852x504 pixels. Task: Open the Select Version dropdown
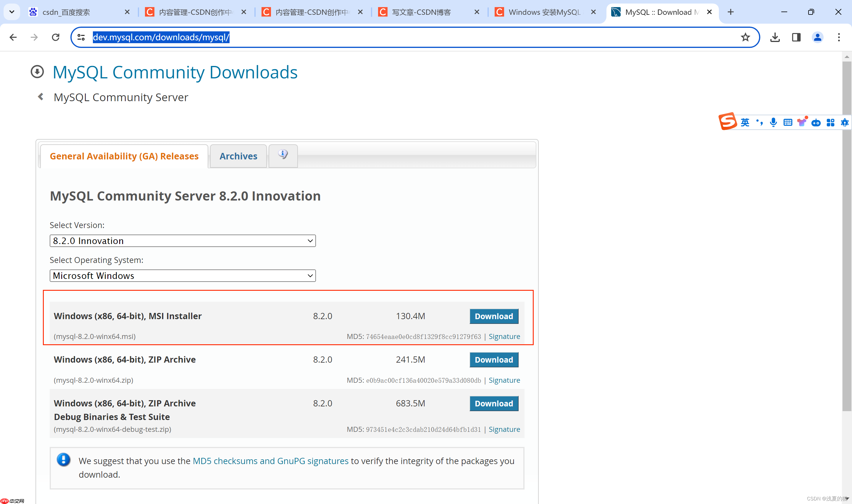(182, 240)
